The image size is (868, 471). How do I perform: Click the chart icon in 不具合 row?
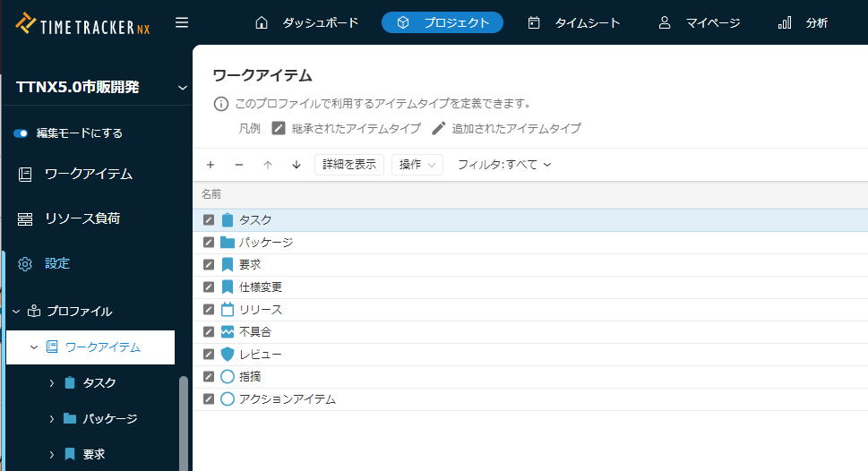click(228, 331)
